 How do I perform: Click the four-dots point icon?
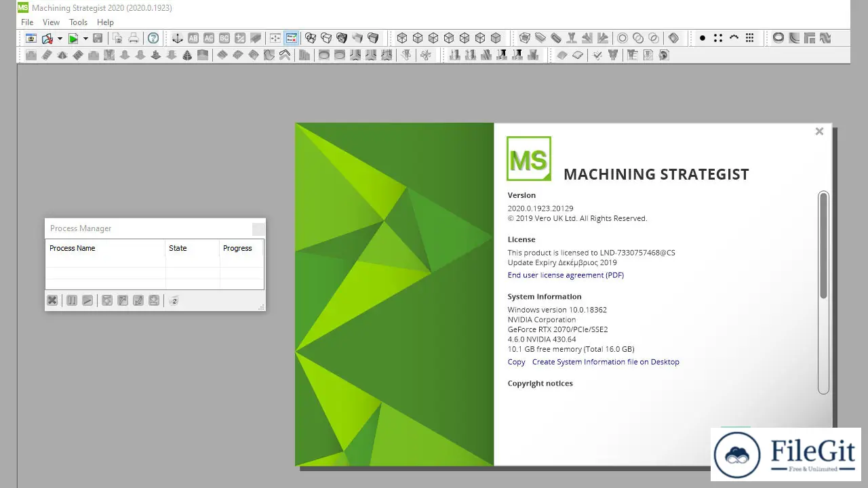[718, 39]
